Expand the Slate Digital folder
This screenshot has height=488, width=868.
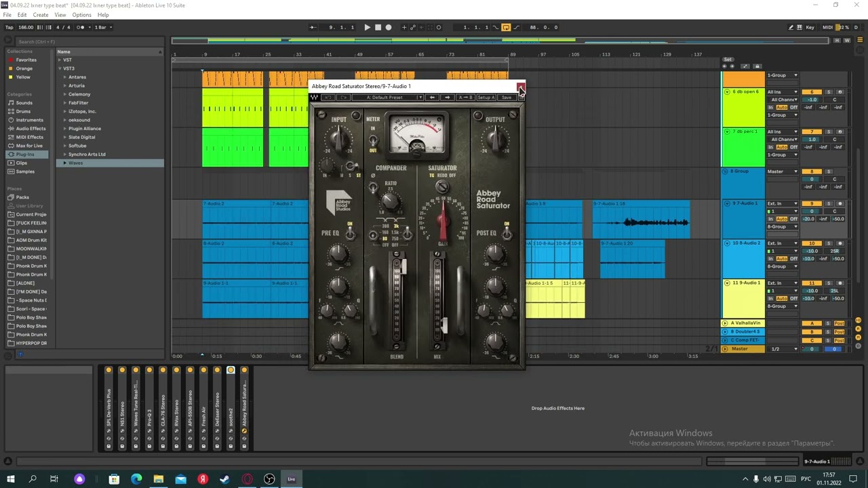pos(65,137)
